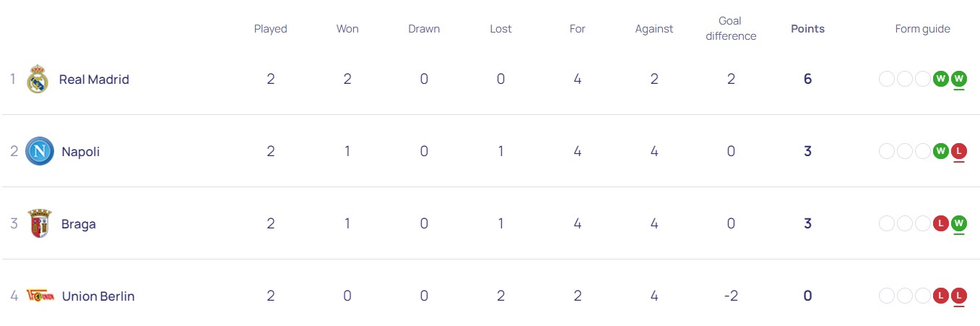This screenshot has width=980, height=326.
Task: Click the Form guide column header
Action: tap(922, 29)
